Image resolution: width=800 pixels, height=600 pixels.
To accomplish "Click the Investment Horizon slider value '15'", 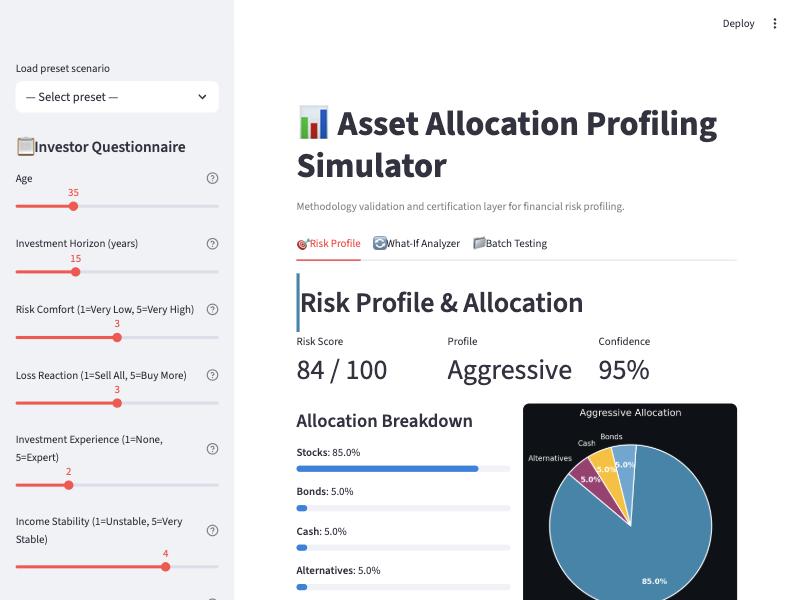I will (76, 258).
